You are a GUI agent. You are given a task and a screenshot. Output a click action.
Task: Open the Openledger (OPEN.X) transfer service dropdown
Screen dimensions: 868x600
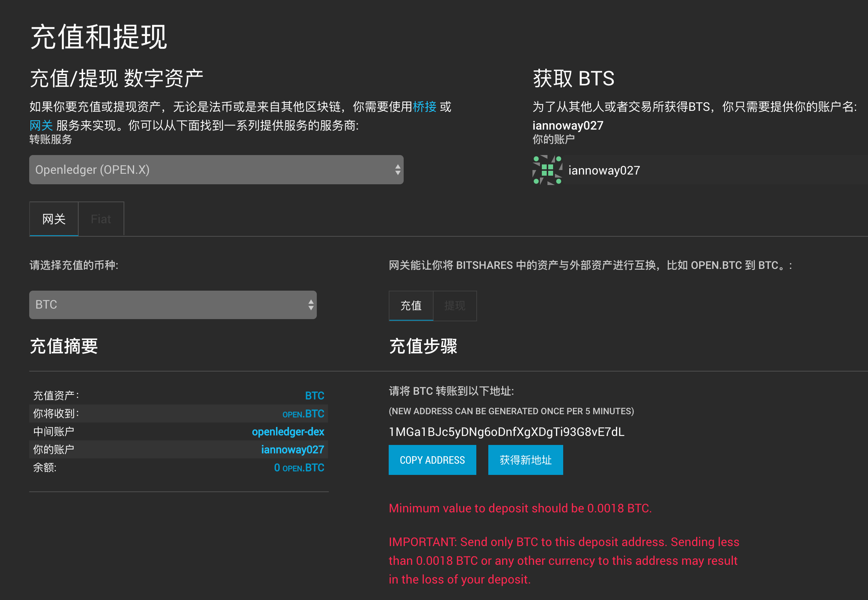tap(210, 170)
